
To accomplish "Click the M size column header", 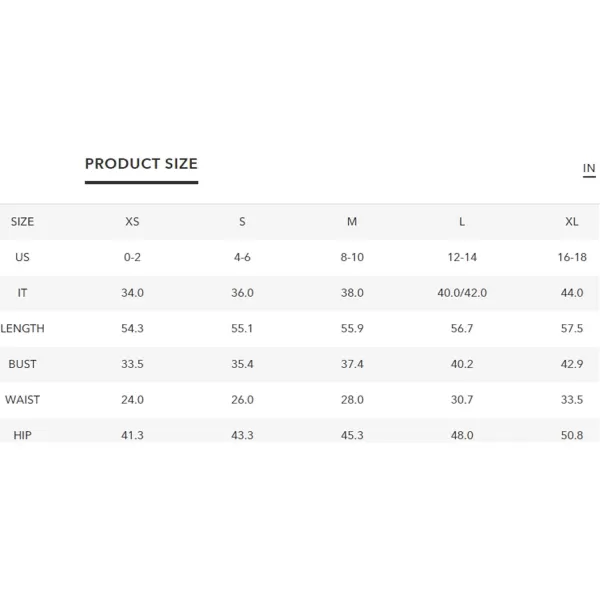I will pos(352,222).
